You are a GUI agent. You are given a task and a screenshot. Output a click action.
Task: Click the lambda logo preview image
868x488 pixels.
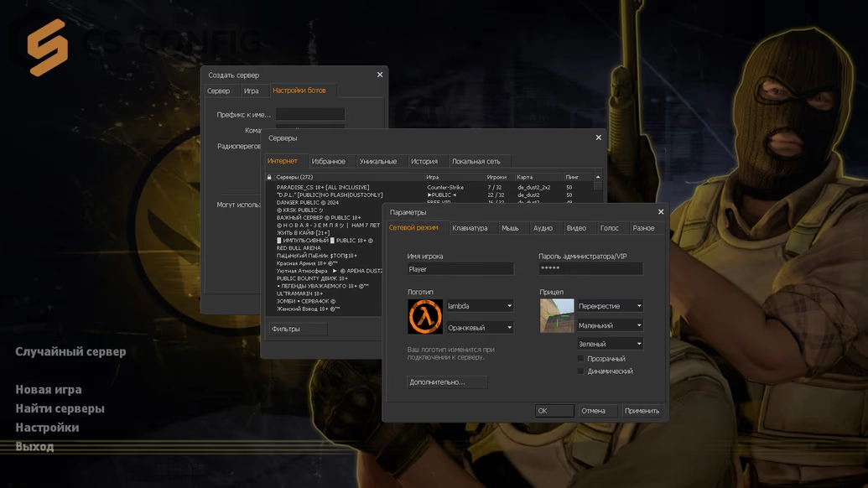tap(425, 316)
